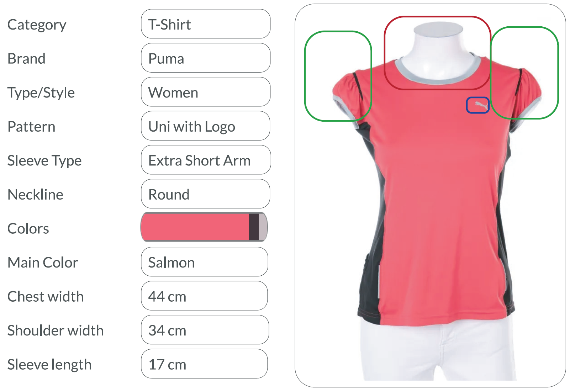Click the right sleeve green detection box
The height and width of the screenshot is (392, 570).
click(524, 73)
